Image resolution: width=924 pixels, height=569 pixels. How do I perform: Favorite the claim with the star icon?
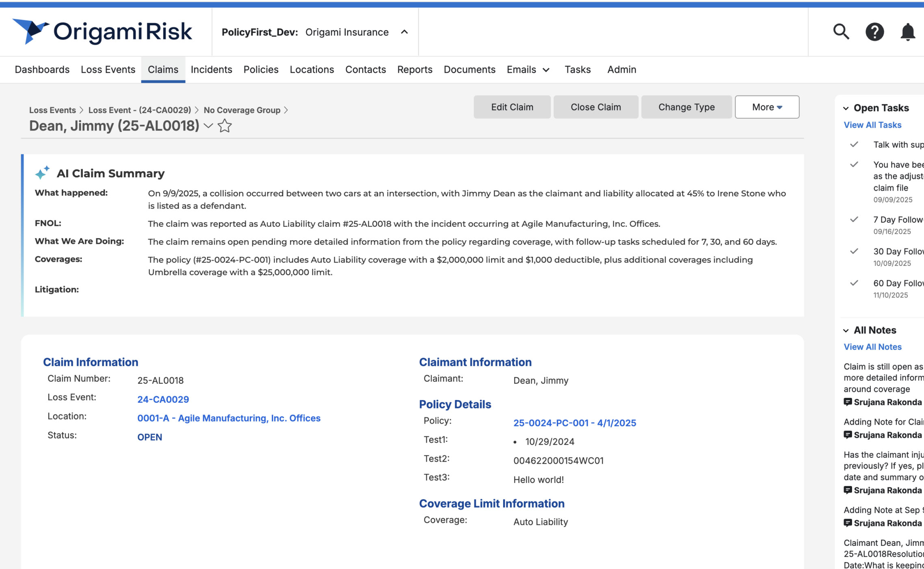tap(225, 126)
